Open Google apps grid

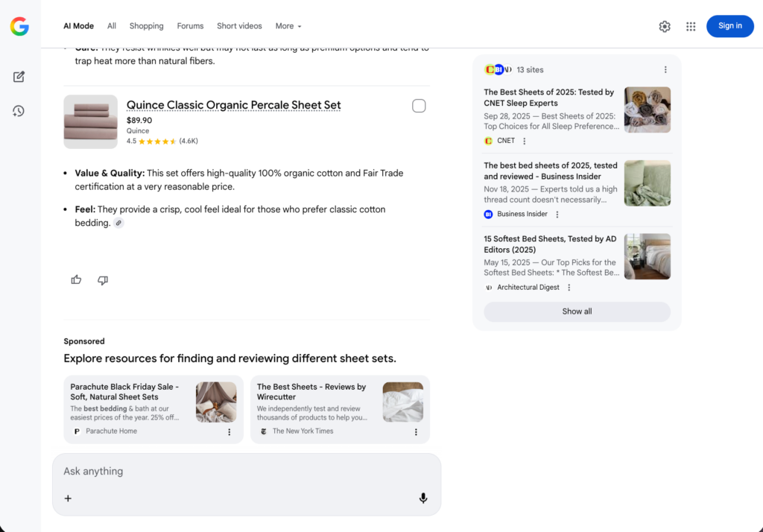[691, 26]
